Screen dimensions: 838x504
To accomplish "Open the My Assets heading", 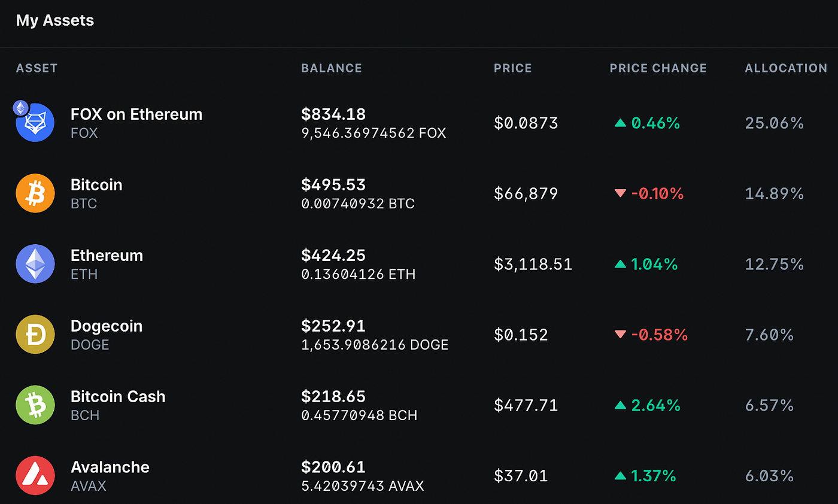I will 54,20.
